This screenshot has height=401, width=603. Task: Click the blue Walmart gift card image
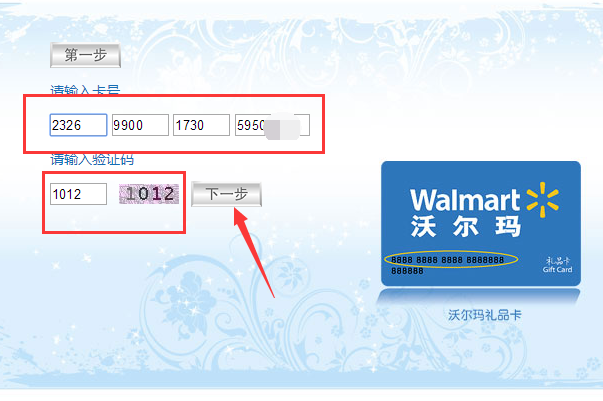click(x=481, y=223)
